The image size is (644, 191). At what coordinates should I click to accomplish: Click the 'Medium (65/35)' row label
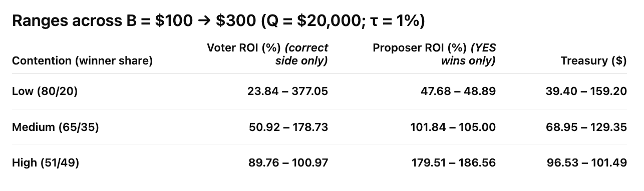click(55, 127)
